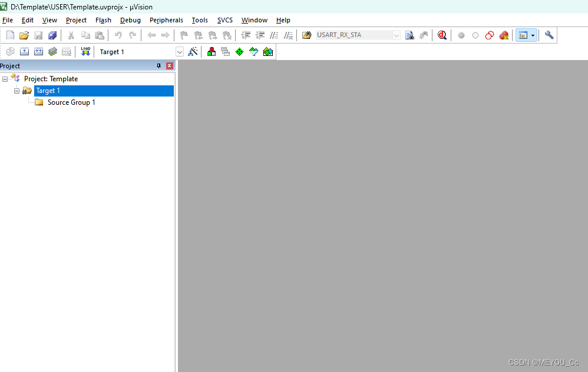Open the USART_RX_STA search dropdown arrow
The height and width of the screenshot is (372, 588).
point(397,35)
